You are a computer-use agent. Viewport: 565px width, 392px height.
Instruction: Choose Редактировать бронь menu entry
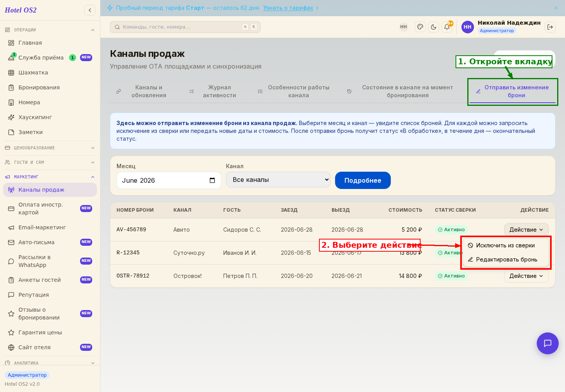(505, 260)
